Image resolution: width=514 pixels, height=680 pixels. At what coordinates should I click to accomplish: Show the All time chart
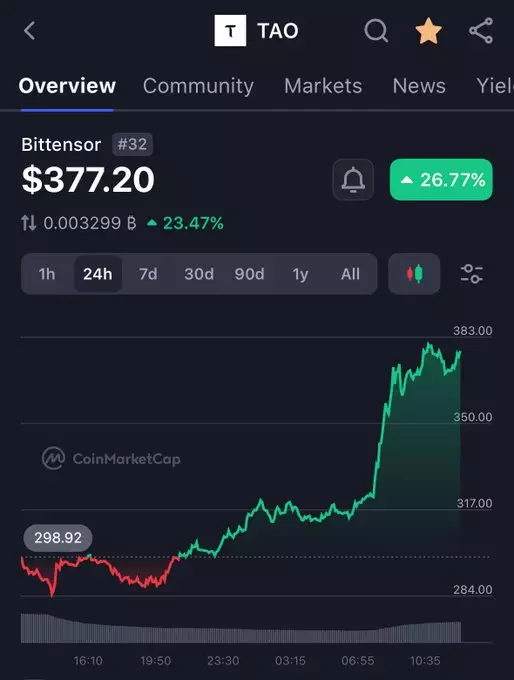(350, 274)
